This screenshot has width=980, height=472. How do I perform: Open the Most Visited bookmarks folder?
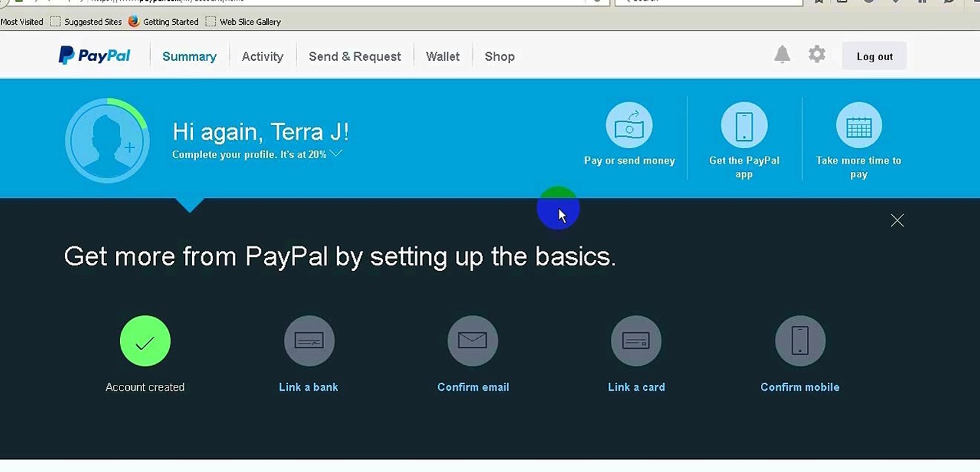(22, 22)
